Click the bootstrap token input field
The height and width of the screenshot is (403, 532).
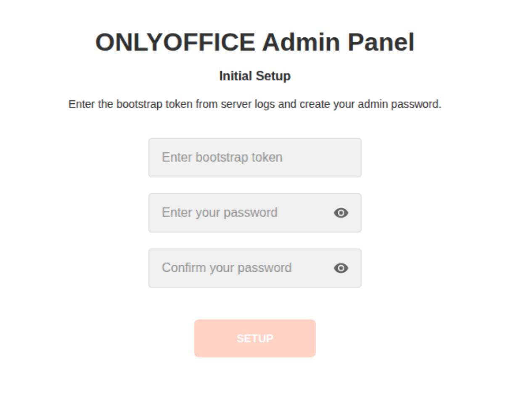tap(254, 158)
